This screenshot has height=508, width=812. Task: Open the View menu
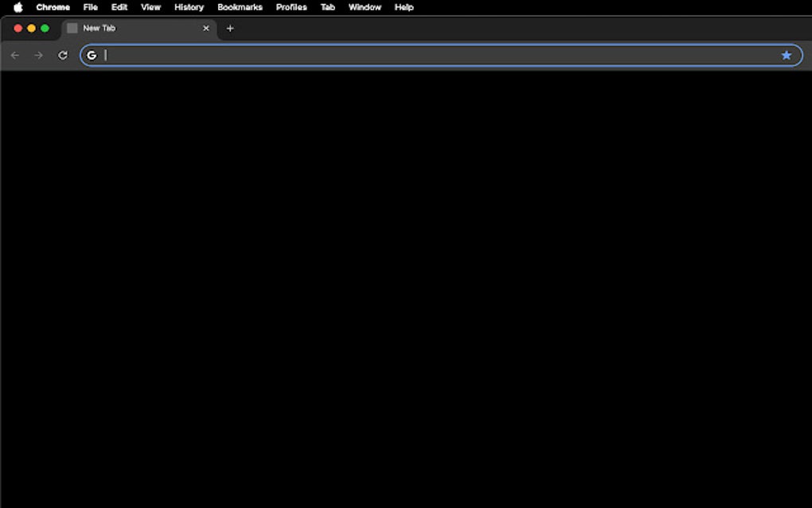tap(150, 7)
